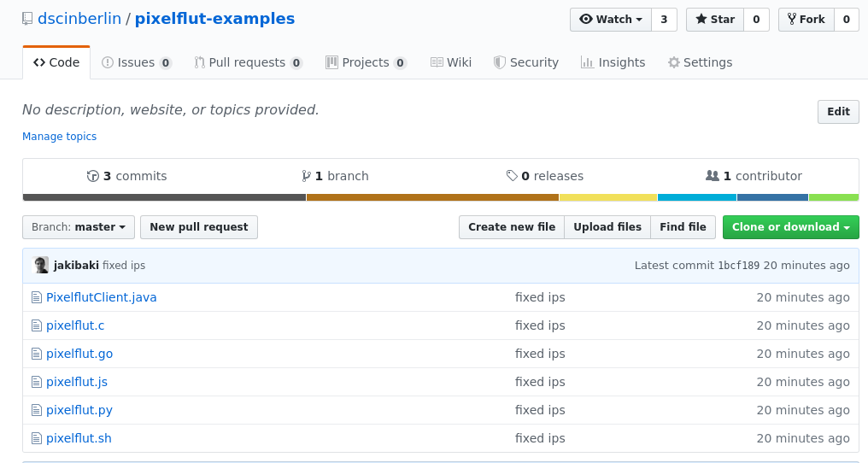
Task: View the 0 releases page
Action: click(x=545, y=176)
